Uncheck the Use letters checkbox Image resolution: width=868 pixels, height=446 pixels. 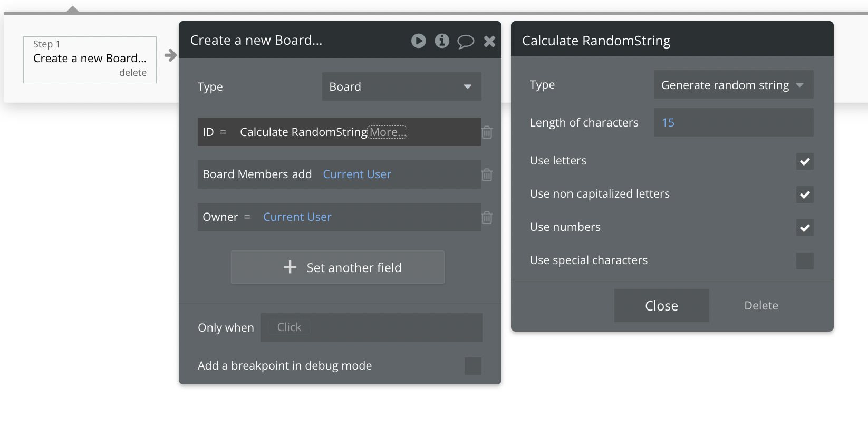click(805, 161)
